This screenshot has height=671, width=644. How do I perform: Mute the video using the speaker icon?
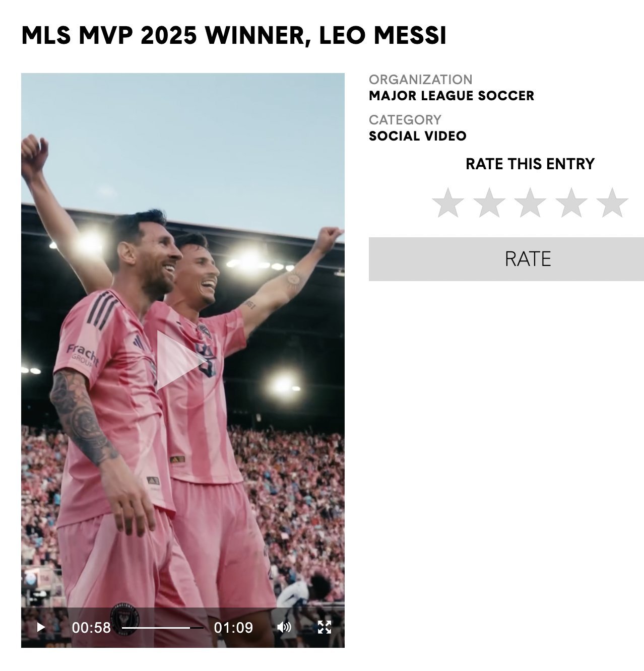[x=284, y=627]
